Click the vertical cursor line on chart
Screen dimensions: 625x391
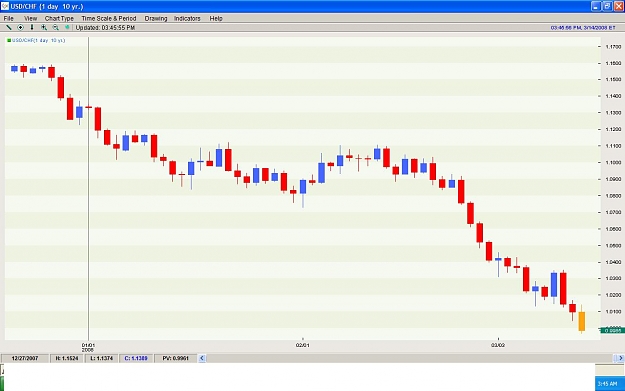click(x=88, y=188)
